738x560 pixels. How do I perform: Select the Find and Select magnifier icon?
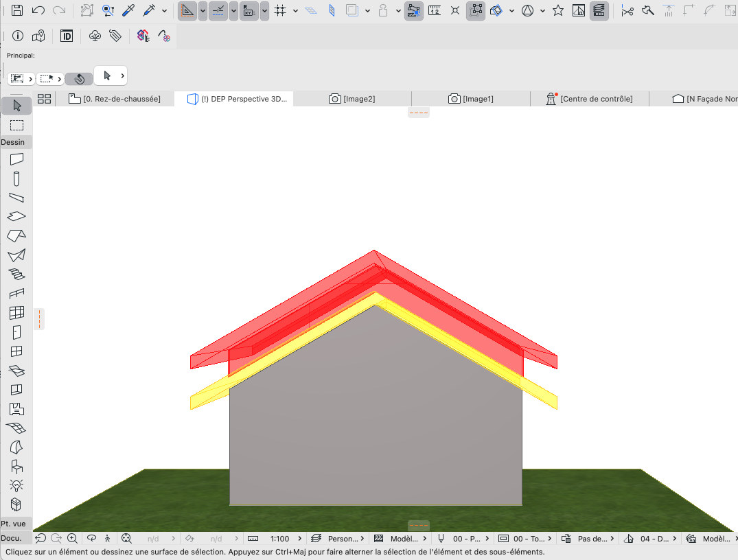click(x=108, y=10)
